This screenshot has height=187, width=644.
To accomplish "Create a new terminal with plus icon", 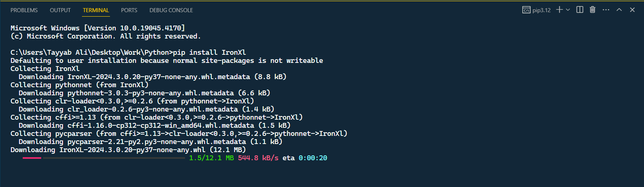I will pos(559,10).
